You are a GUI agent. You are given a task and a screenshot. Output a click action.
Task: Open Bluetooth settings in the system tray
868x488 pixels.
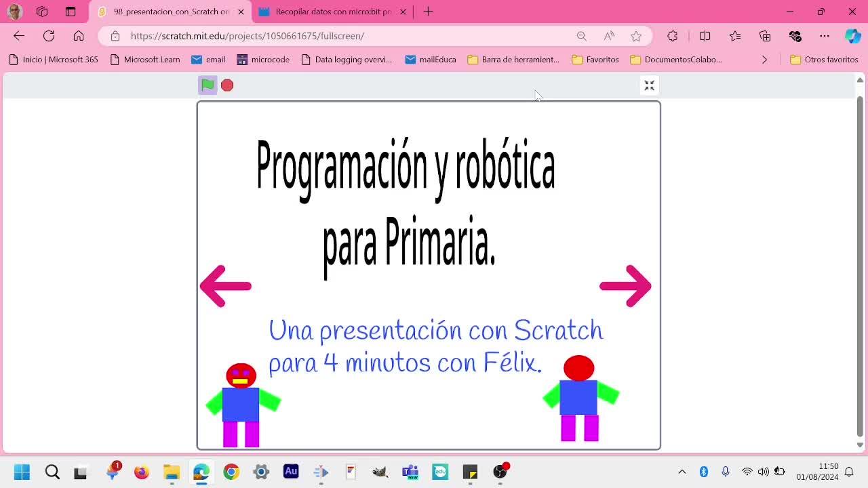point(704,472)
